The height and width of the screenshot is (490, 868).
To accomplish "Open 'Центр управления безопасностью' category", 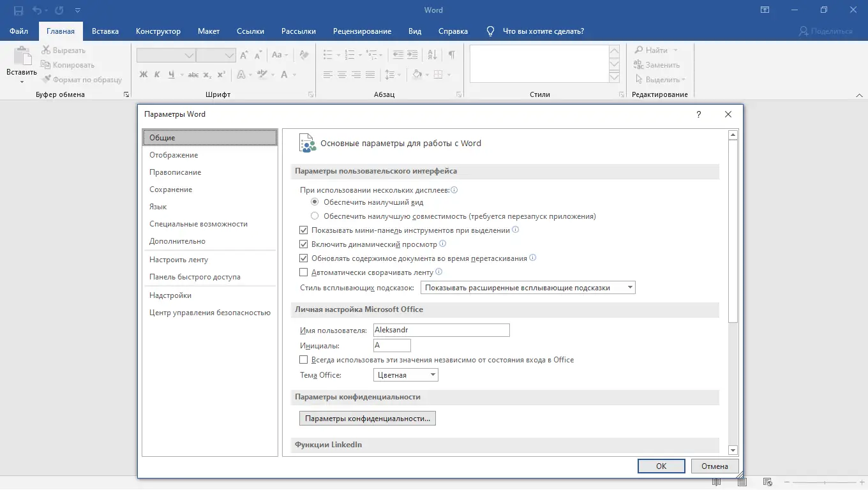I will point(210,313).
